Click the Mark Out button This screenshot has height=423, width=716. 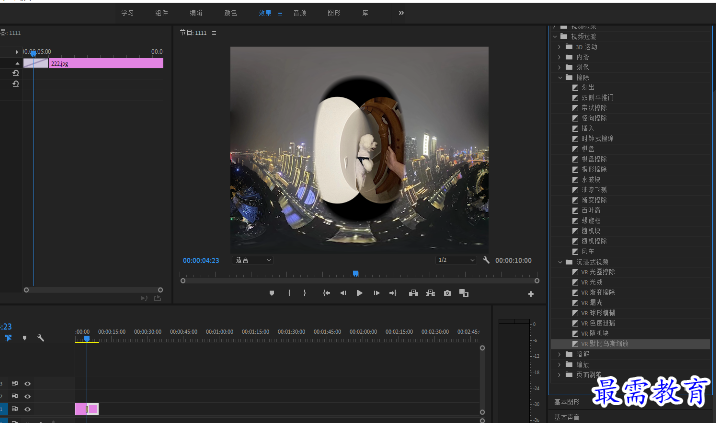click(305, 293)
